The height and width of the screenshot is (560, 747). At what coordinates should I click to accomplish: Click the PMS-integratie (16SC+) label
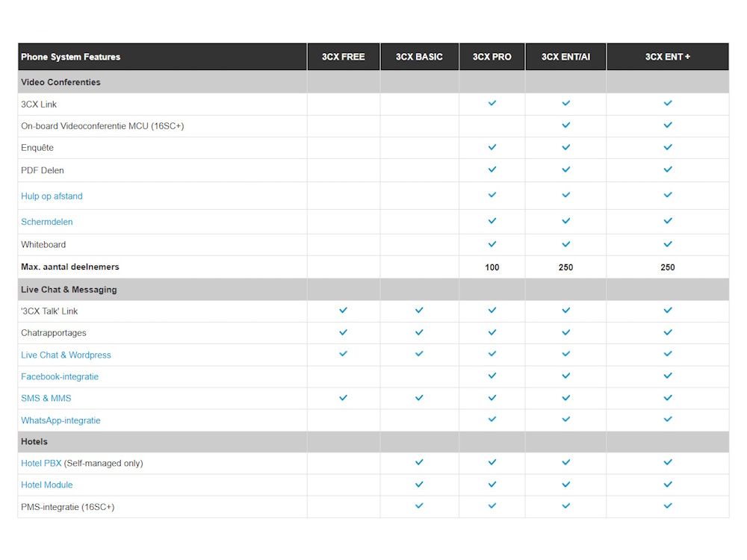pos(68,507)
